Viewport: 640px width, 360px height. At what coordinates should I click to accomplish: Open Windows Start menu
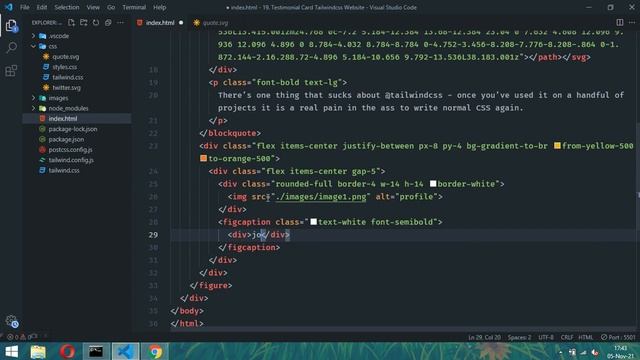click(x=11, y=351)
